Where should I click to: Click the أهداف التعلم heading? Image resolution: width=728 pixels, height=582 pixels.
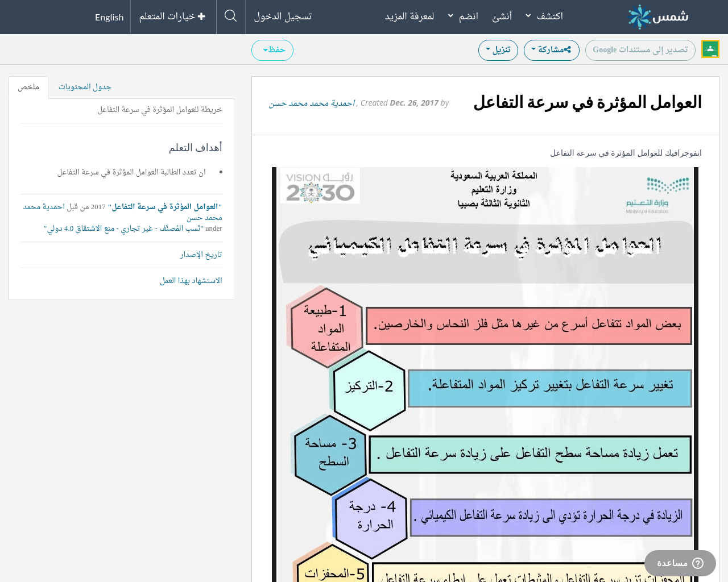195,148
